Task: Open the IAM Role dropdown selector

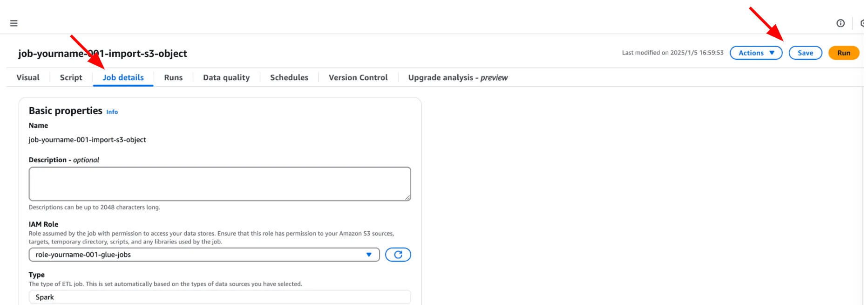Action: (x=204, y=255)
